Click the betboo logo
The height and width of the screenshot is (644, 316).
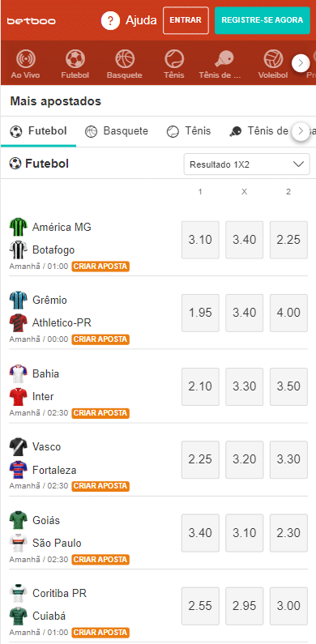[x=32, y=20]
